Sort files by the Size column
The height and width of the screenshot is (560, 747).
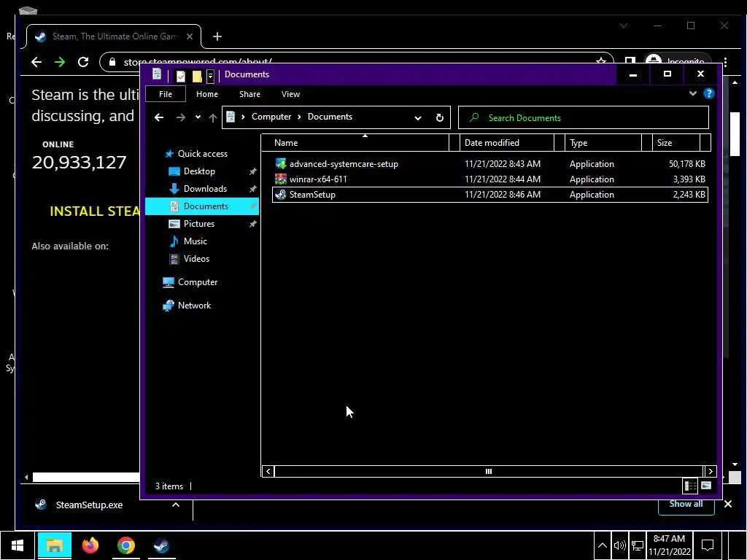[676, 143]
